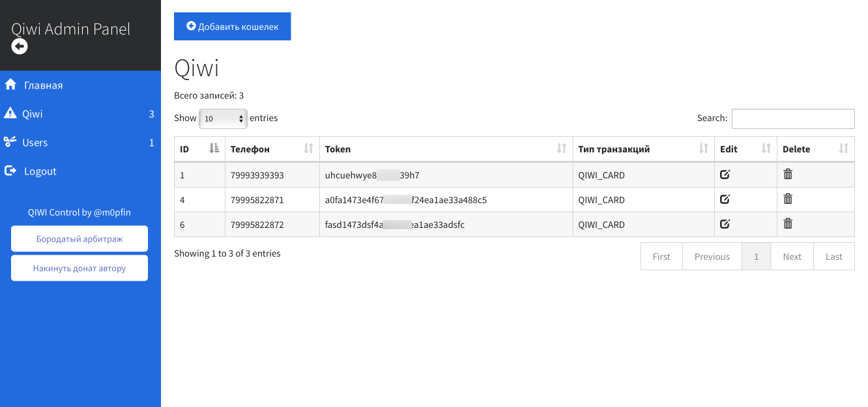Click the token starting with fasd1473dsf4a
Screen dimensions: 868x407
[x=395, y=225]
